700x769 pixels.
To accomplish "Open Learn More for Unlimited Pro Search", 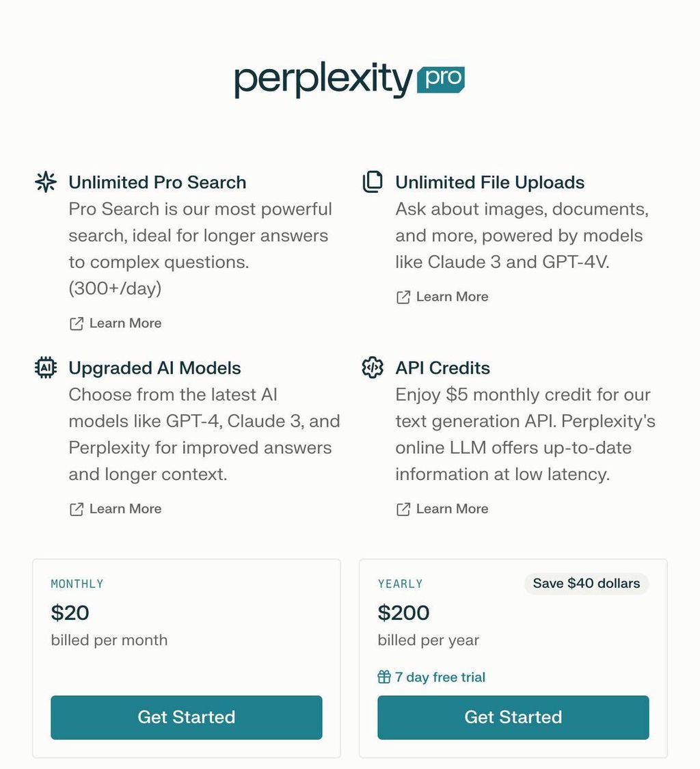I will [125, 323].
